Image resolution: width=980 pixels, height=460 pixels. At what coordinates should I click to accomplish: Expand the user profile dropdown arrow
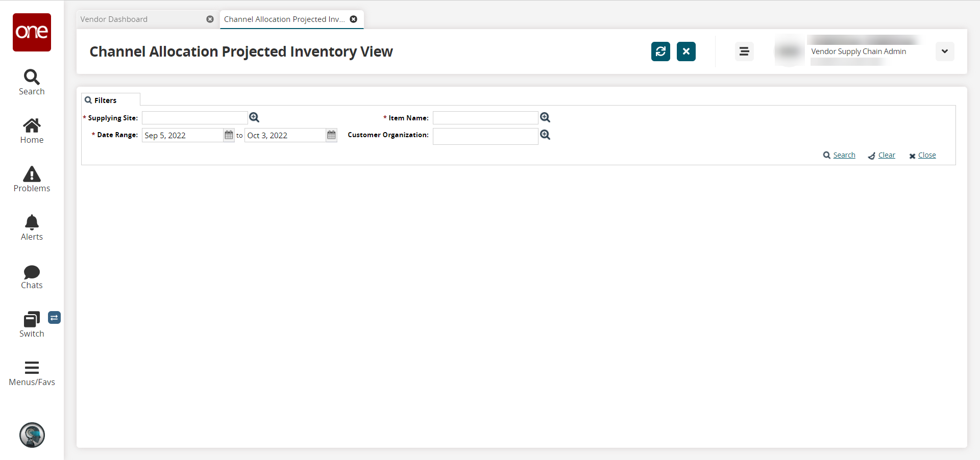click(x=945, y=52)
